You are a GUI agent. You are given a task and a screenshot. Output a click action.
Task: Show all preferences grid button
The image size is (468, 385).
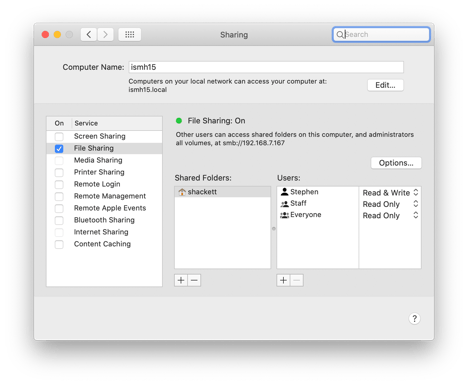click(130, 34)
